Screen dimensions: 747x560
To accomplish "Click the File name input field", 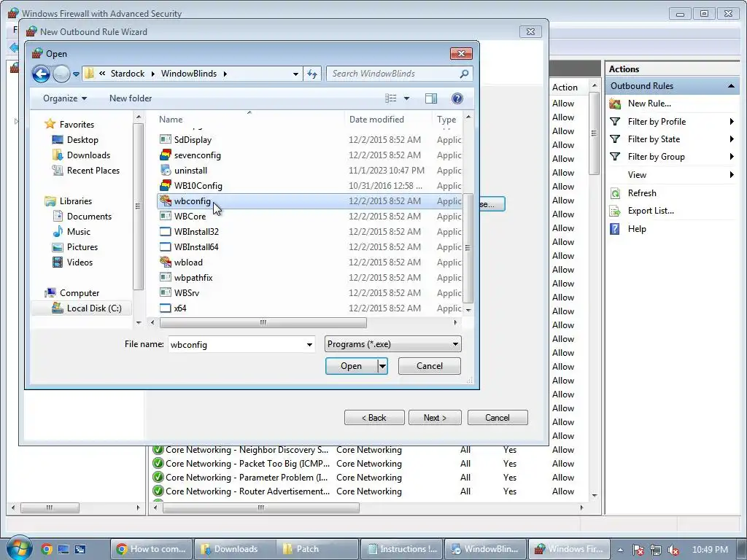I will (236, 344).
